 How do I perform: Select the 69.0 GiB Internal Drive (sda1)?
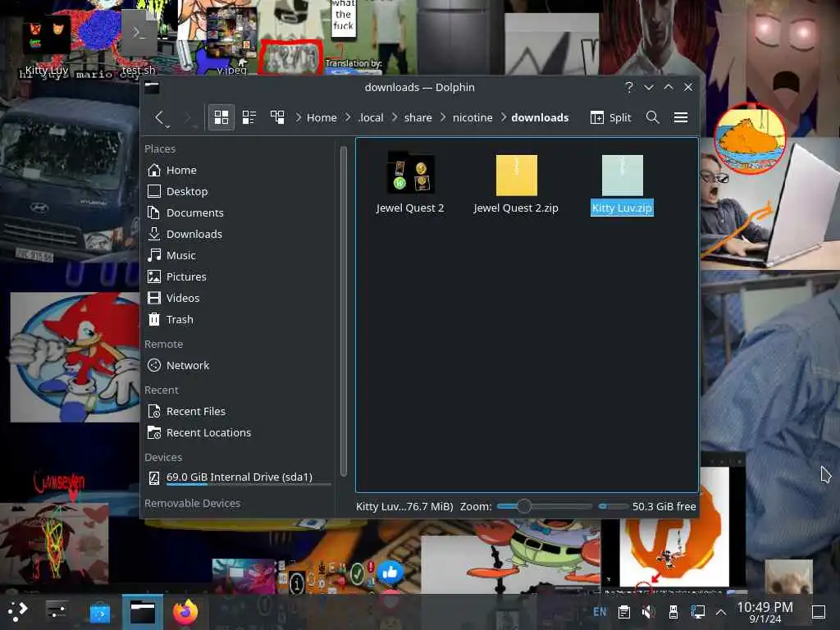tap(239, 478)
